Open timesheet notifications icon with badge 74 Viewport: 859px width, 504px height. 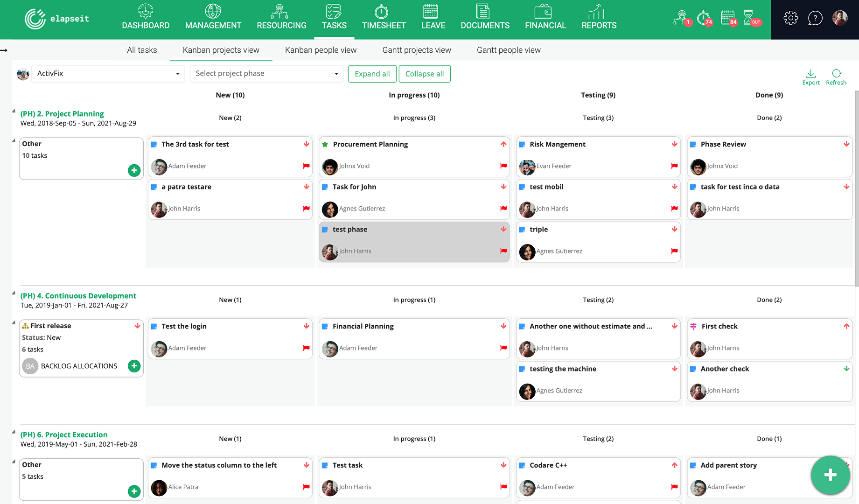tap(705, 18)
